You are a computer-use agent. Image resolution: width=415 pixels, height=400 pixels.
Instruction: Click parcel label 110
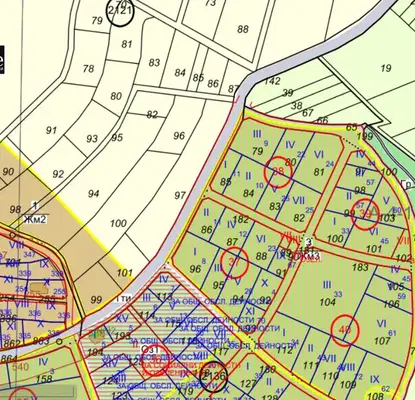pyautogui.click(x=331, y=376)
